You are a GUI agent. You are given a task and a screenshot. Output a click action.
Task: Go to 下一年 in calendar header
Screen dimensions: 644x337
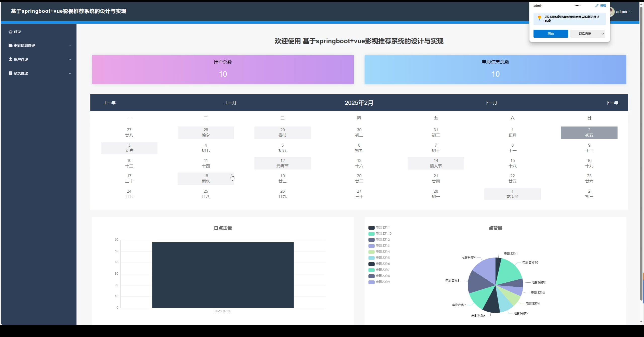coord(612,103)
